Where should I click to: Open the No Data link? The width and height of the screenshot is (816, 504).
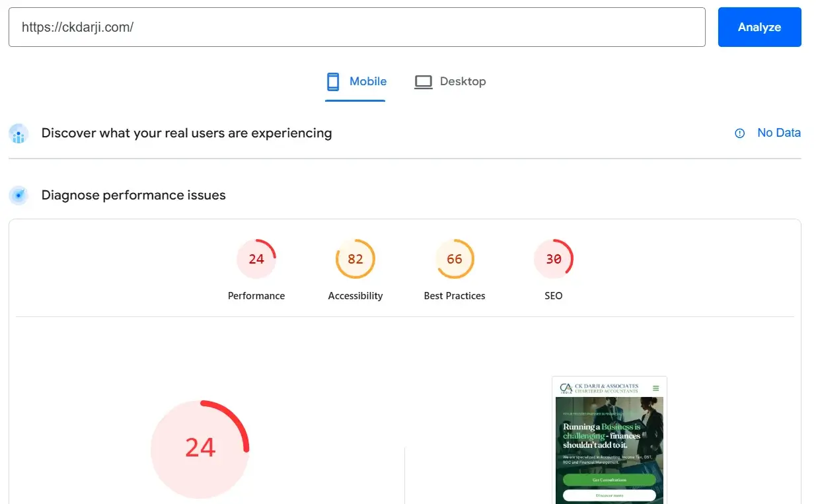point(778,133)
